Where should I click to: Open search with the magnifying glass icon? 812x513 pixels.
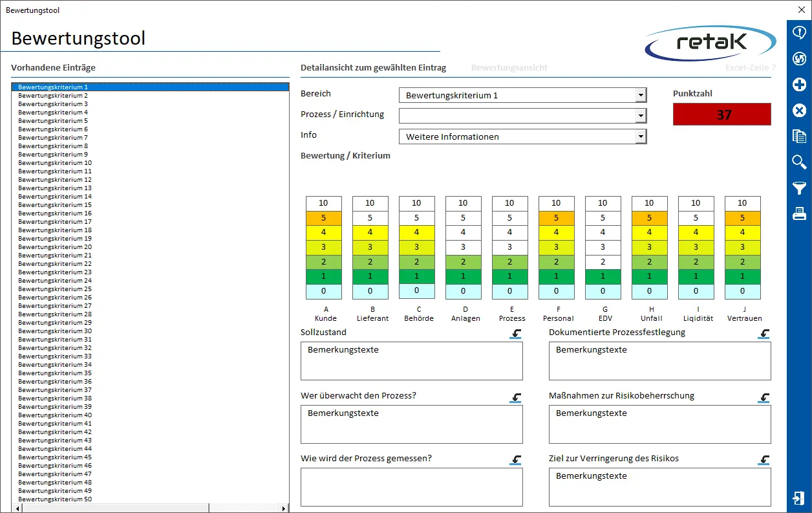click(800, 162)
